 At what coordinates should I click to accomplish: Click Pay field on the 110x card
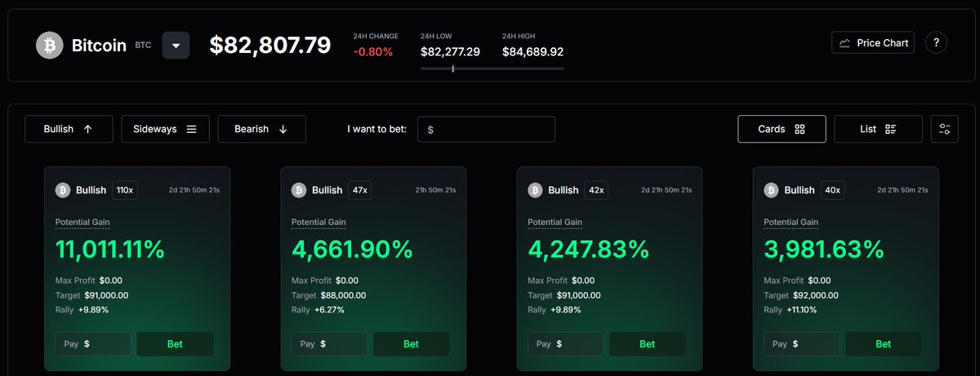93,344
